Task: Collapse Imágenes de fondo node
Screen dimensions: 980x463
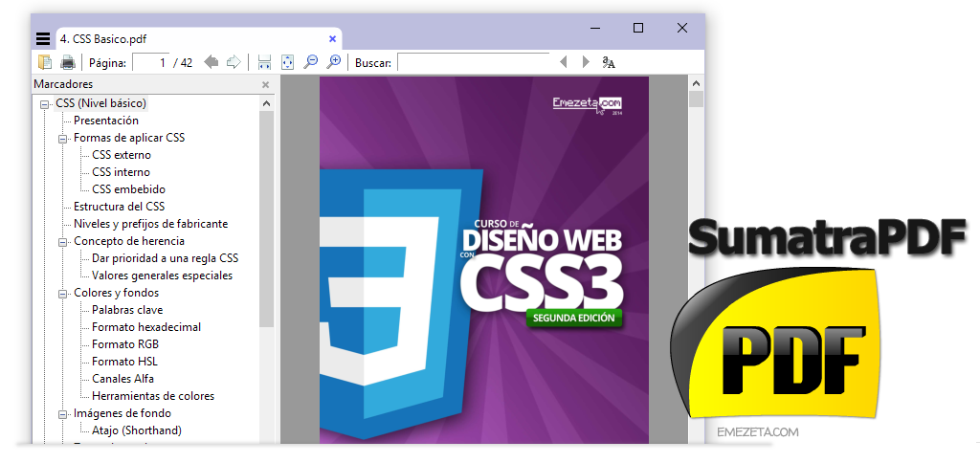Action: 62,414
